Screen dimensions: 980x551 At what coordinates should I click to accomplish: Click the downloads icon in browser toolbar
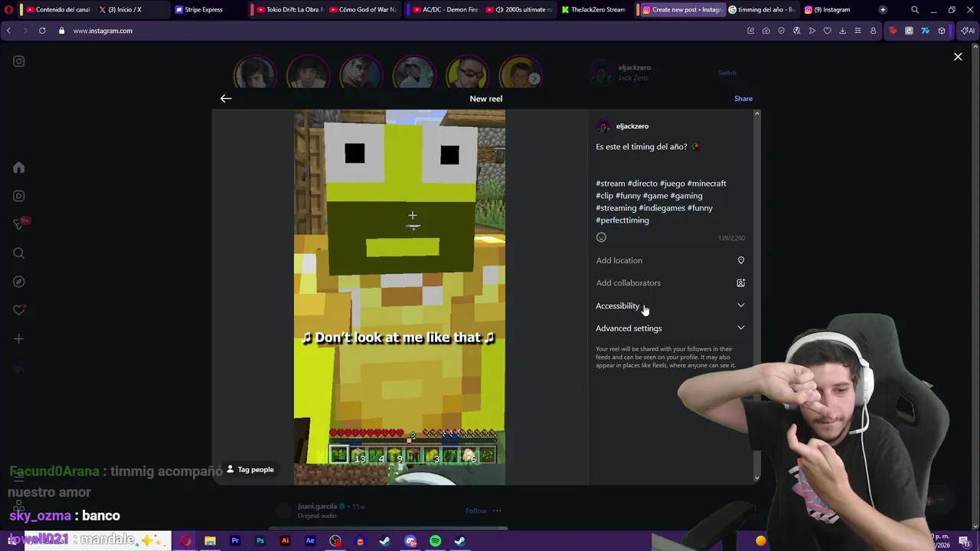(x=842, y=31)
